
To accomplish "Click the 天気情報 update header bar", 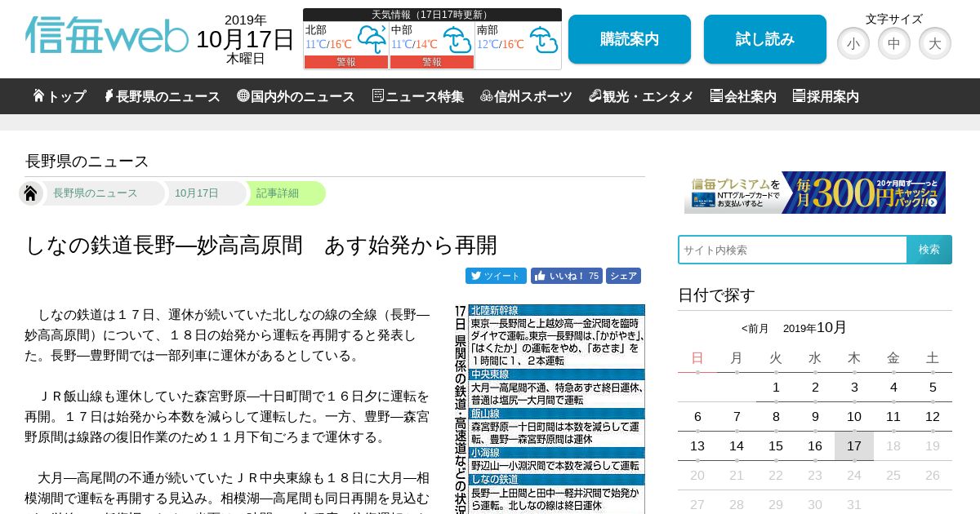I will (x=432, y=15).
